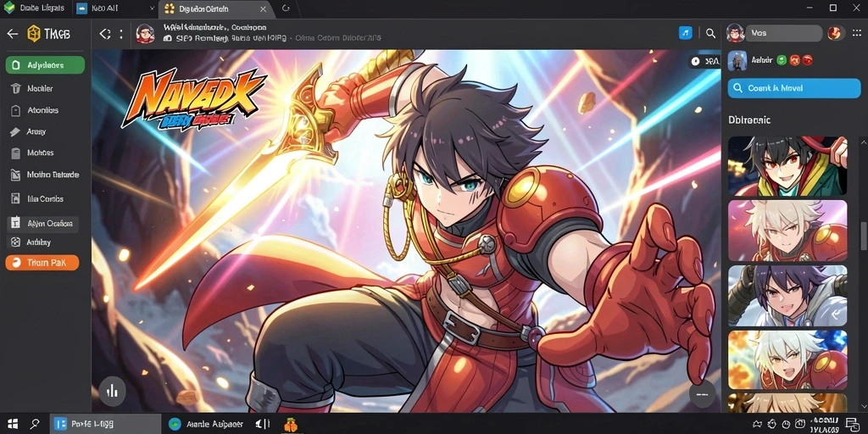The width and height of the screenshot is (868, 434).
Task: Open search with the magnifier icon in header
Action: click(711, 33)
